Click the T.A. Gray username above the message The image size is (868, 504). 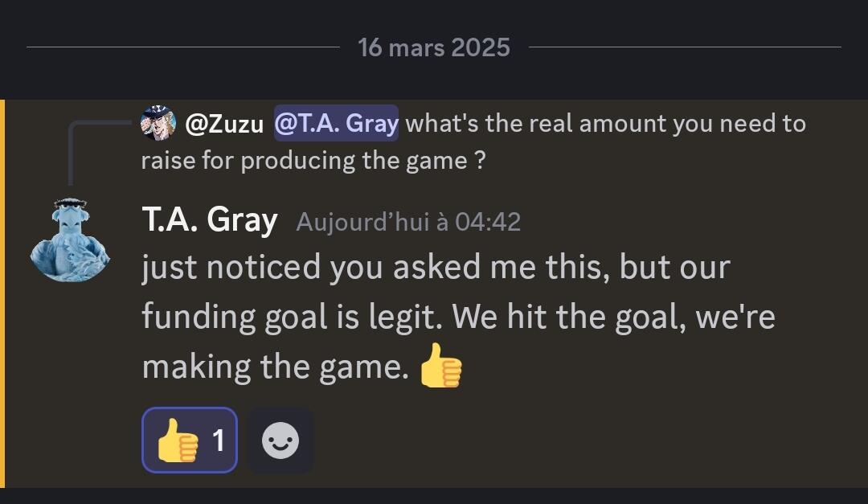point(210,220)
